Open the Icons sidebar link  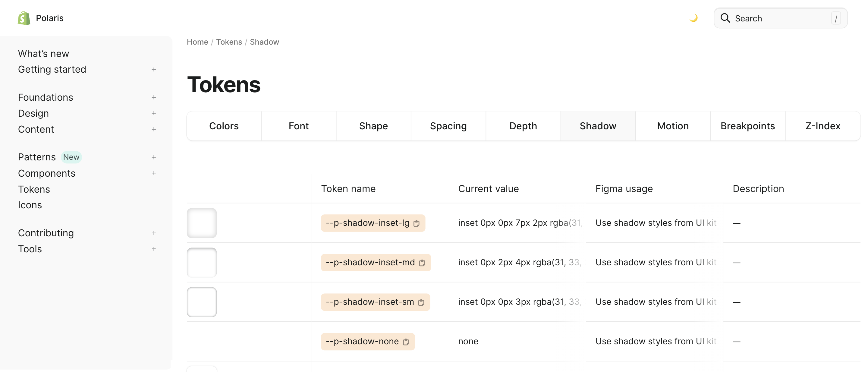(x=30, y=205)
